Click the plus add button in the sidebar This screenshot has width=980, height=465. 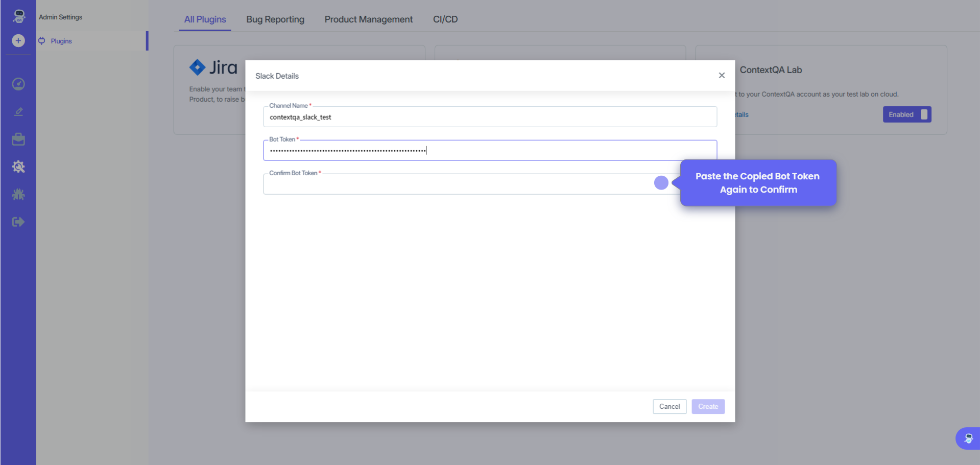[18, 40]
